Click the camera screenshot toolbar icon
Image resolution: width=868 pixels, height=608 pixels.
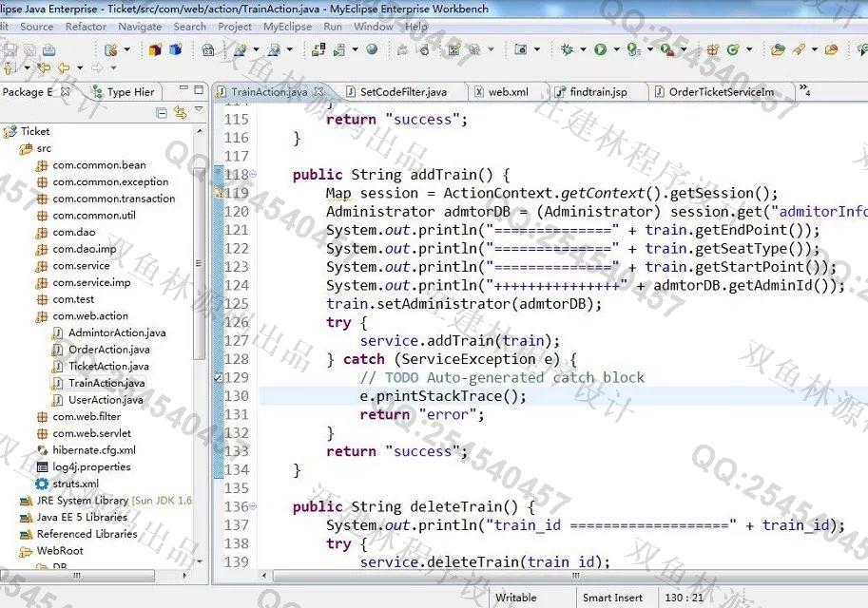[520, 49]
